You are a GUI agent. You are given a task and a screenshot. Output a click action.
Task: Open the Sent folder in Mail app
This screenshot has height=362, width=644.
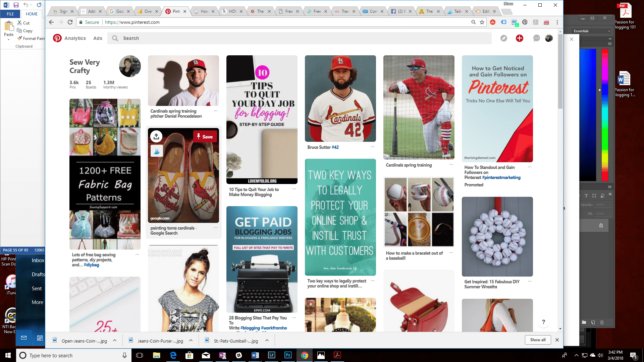point(37,288)
